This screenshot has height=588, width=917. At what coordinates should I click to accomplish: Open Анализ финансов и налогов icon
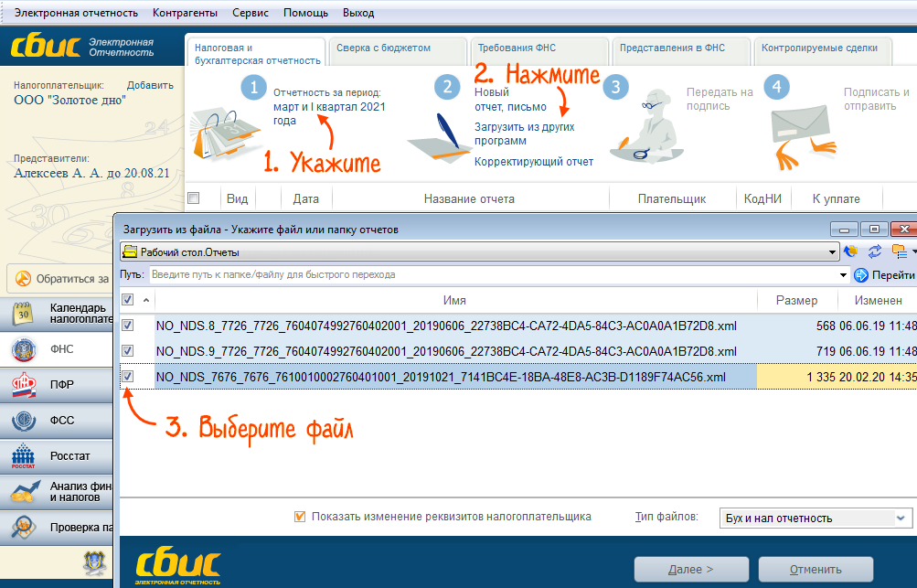point(25,491)
